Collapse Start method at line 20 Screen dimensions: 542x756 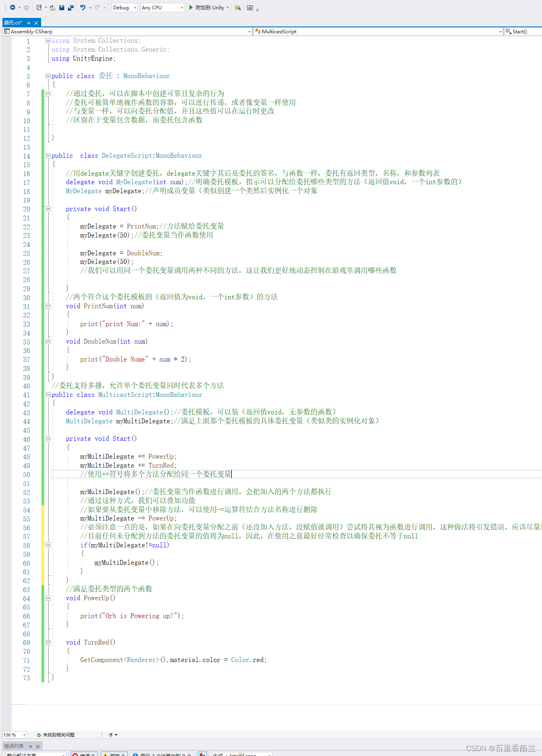(x=48, y=209)
